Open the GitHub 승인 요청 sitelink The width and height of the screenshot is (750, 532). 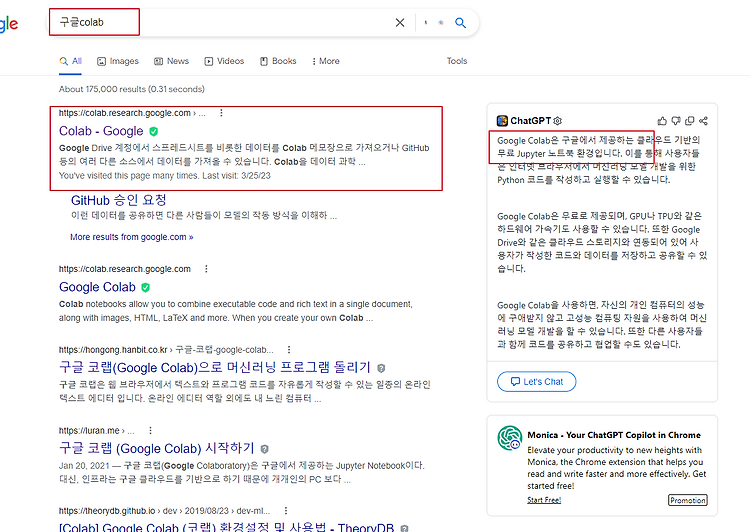119,200
